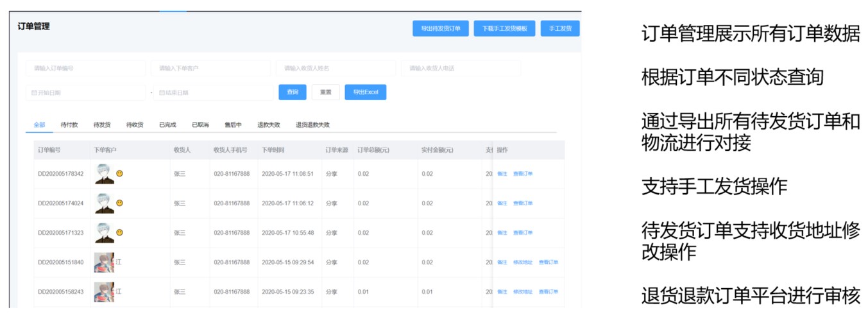Focus the 请输入订单编号 input field

[85, 68]
